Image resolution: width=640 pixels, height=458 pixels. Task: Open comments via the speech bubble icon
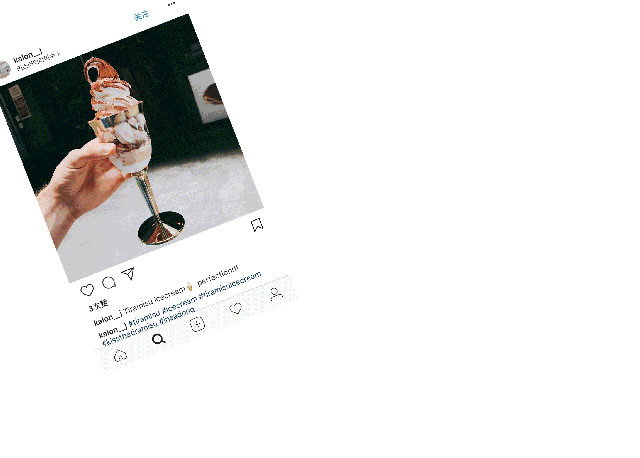pyautogui.click(x=109, y=282)
